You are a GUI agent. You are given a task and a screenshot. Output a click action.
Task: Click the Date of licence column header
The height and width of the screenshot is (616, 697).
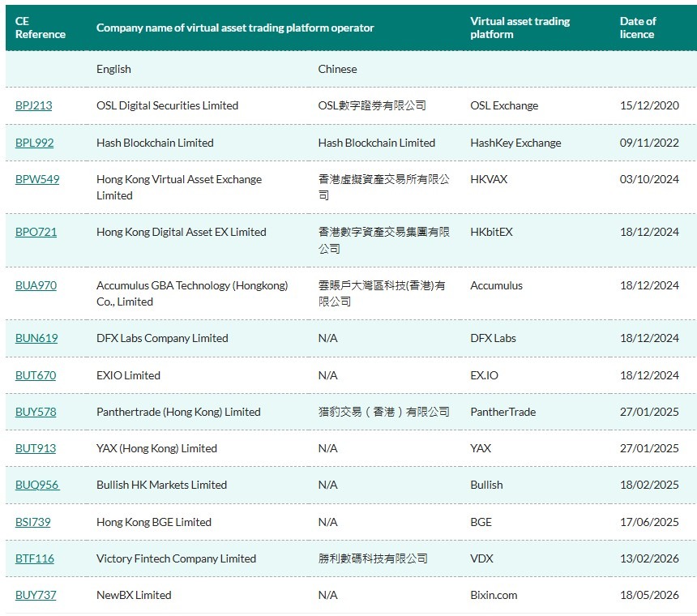pos(638,28)
